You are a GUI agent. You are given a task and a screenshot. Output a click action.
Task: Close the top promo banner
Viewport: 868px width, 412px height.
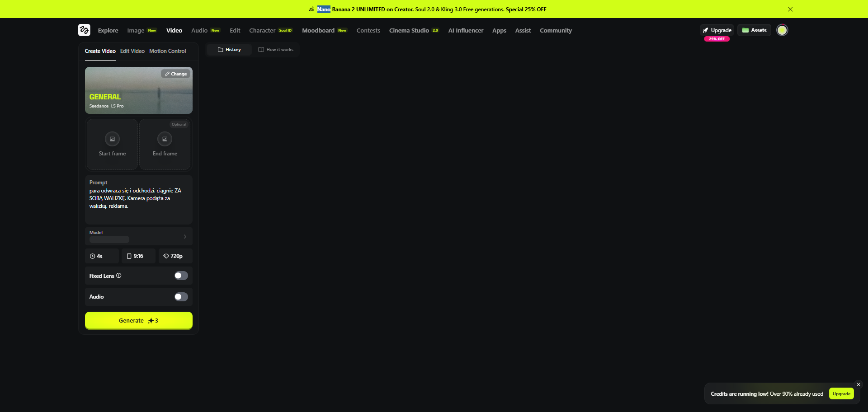tap(790, 9)
